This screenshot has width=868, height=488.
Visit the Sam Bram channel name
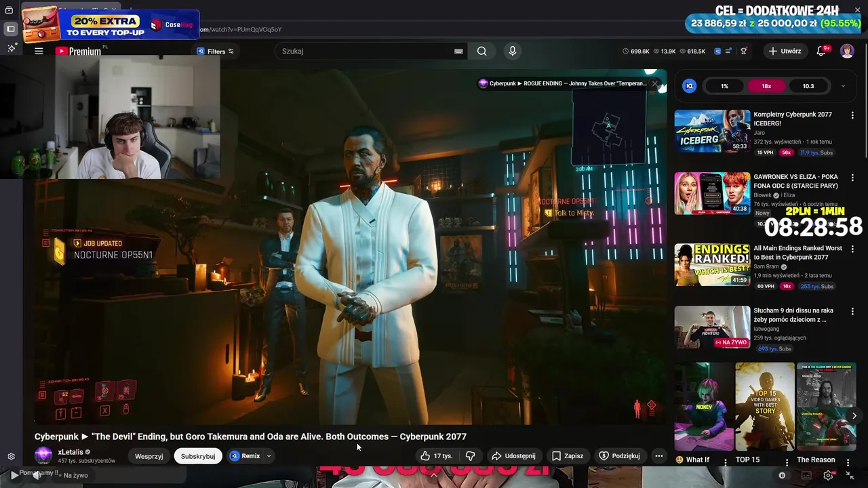767,267
